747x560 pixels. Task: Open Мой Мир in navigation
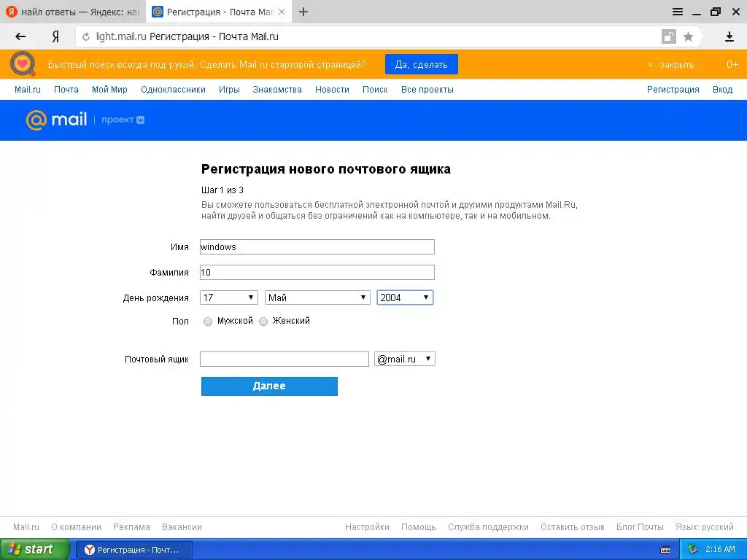(x=109, y=90)
